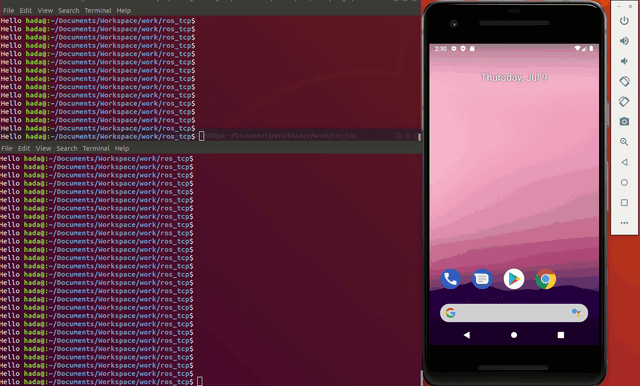
Task: Open File menu in the lower terminal
Action: (x=7, y=149)
